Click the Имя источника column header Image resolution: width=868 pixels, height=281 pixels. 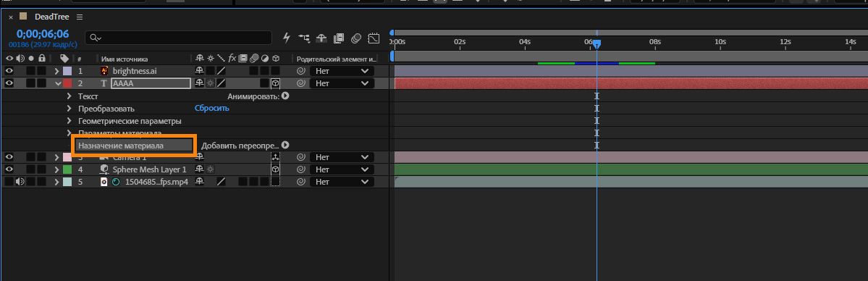tap(124, 59)
